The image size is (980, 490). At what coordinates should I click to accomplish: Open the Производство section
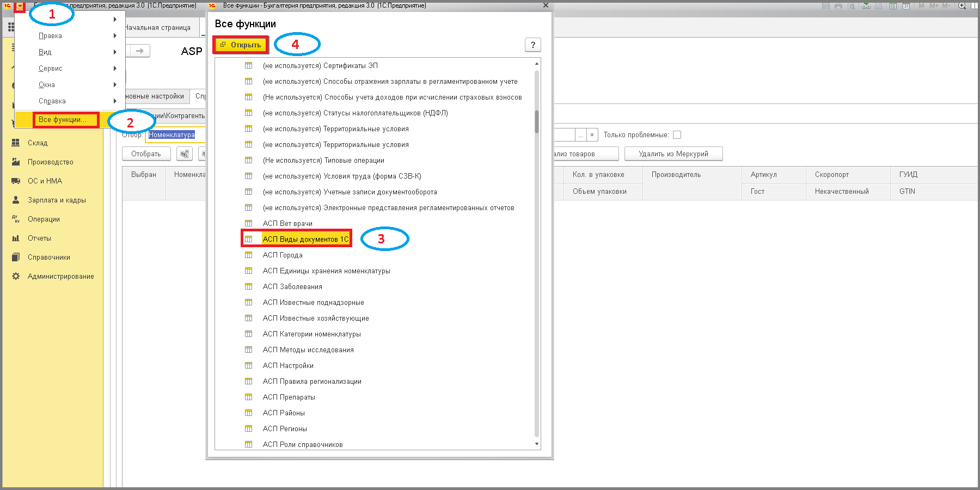[50, 162]
